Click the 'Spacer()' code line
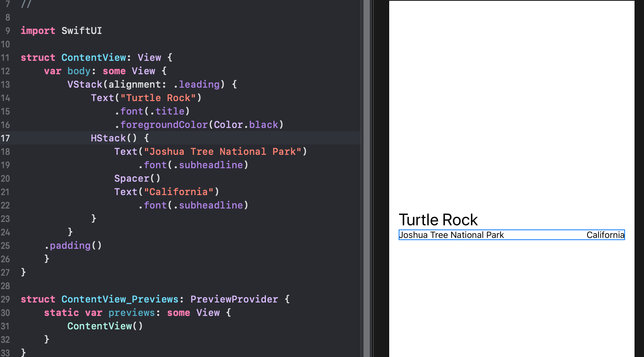 point(137,178)
